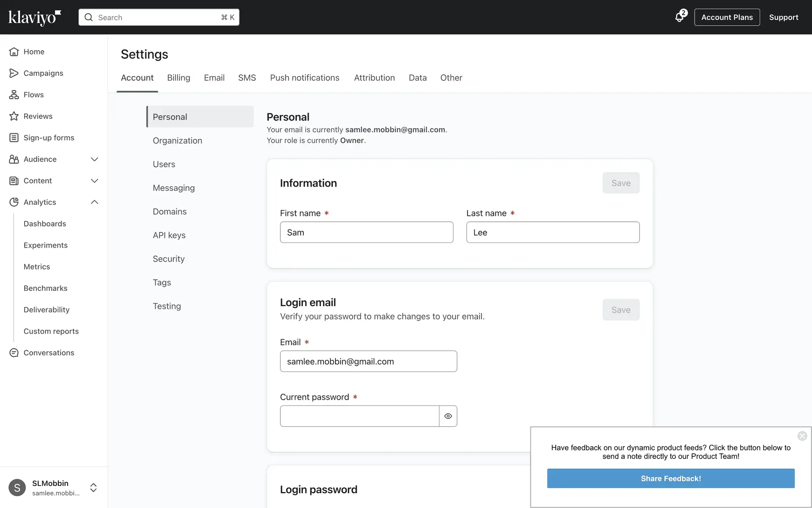Image resolution: width=812 pixels, height=508 pixels.
Task: Switch to the Billing tab
Action: click(178, 78)
